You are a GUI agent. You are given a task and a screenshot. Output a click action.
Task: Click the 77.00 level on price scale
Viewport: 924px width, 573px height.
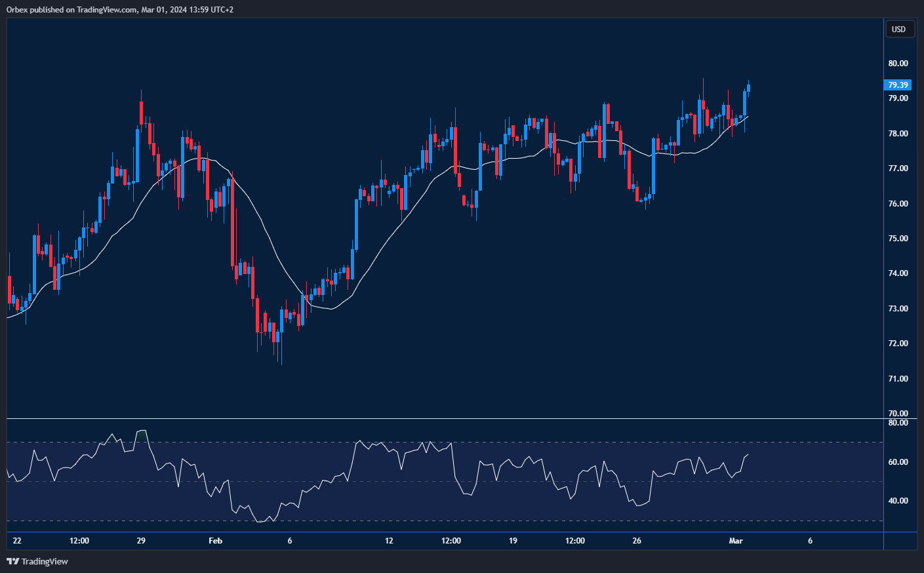tap(898, 168)
